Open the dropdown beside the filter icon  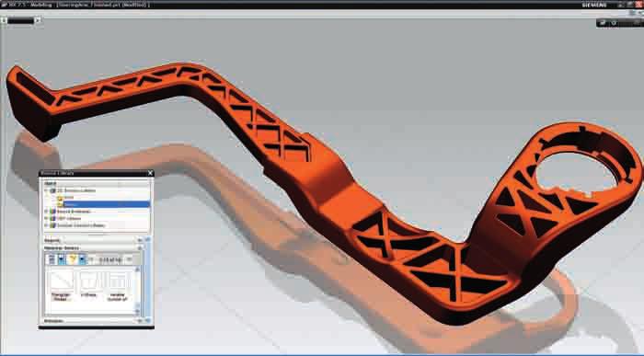(x=82, y=259)
